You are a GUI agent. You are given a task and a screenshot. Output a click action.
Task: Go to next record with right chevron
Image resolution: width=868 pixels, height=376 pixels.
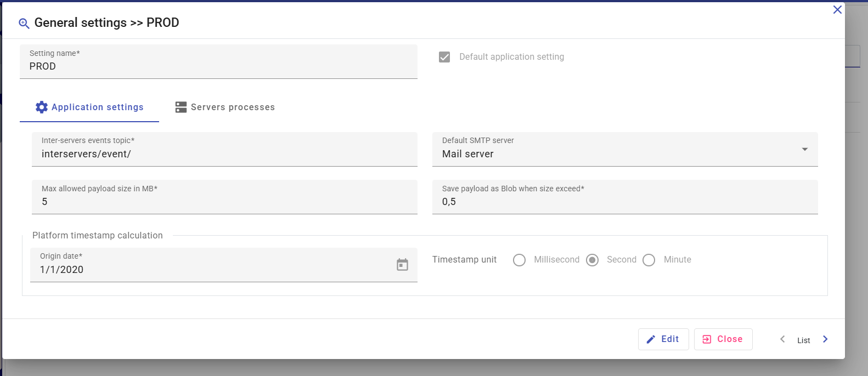tap(825, 339)
